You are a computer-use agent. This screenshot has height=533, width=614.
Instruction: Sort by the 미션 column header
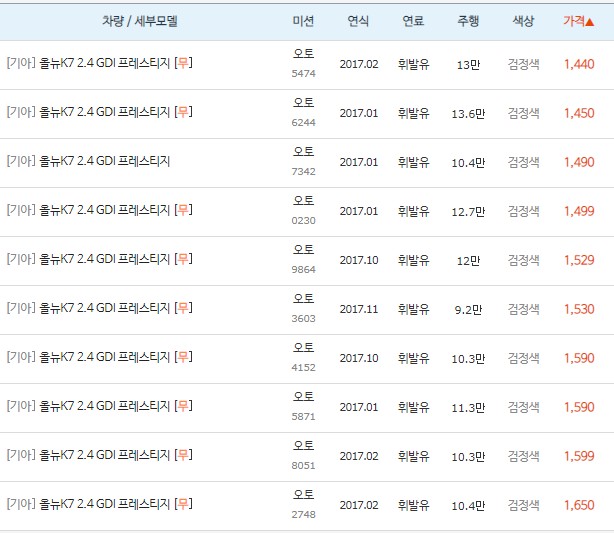tap(303, 21)
